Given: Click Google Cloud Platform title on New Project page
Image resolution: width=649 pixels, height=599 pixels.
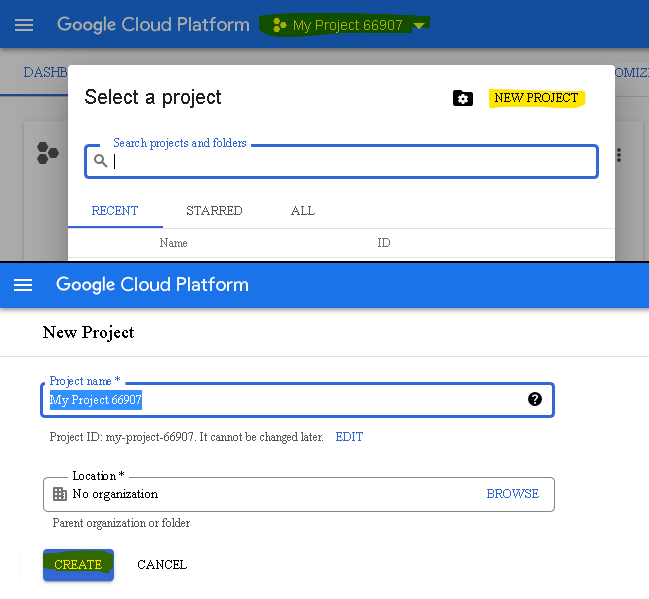Looking at the screenshot, I should tap(152, 285).
